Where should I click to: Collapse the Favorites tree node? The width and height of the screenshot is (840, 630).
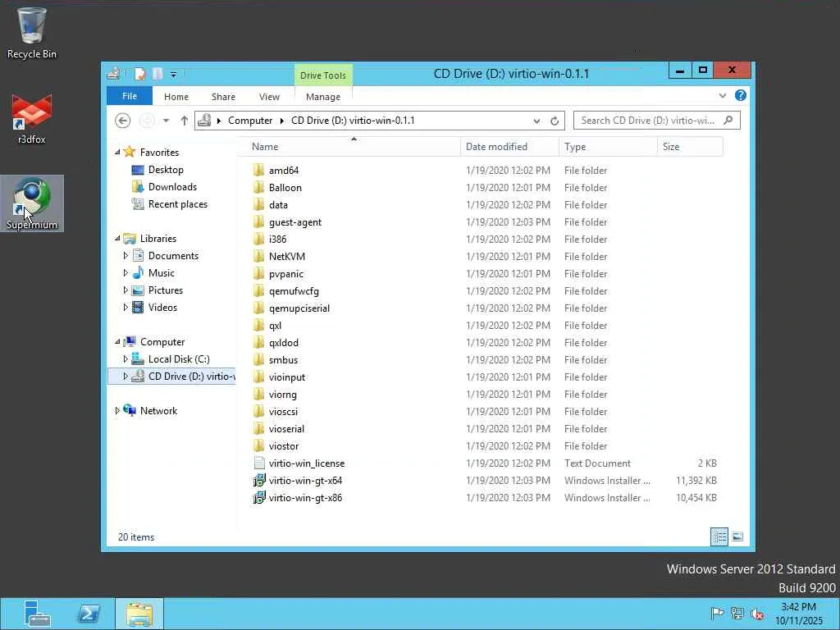click(x=117, y=152)
